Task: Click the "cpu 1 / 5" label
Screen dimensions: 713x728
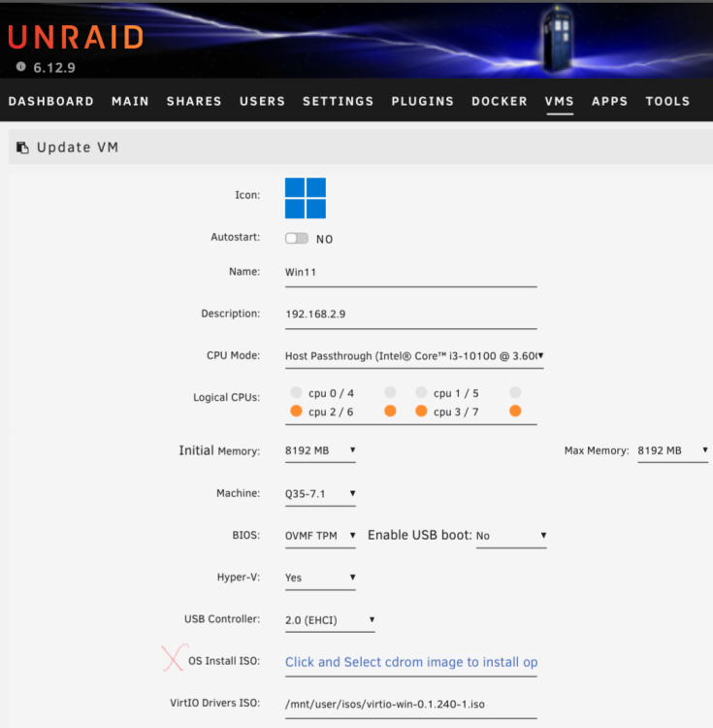Action: tap(456, 393)
